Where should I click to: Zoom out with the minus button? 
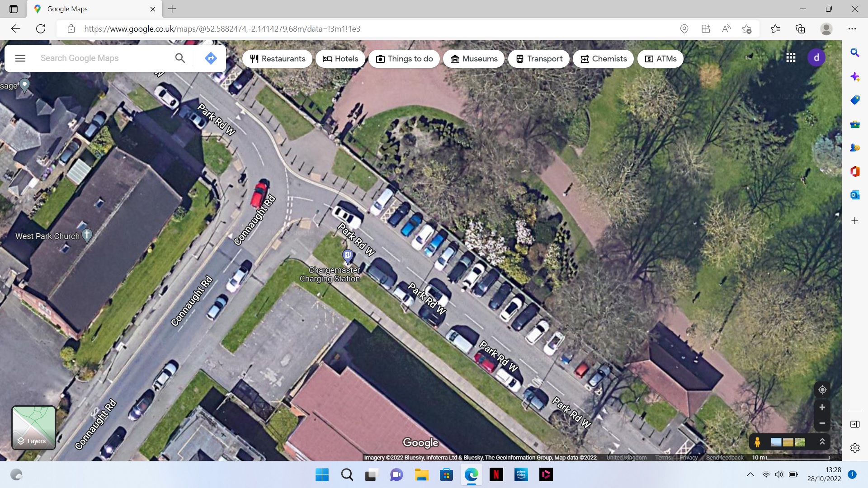(822, 423)
